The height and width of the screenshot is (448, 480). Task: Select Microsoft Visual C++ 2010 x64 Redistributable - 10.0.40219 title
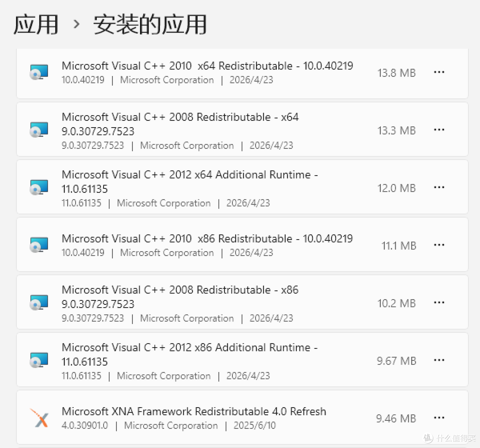(x=208, y=66)
